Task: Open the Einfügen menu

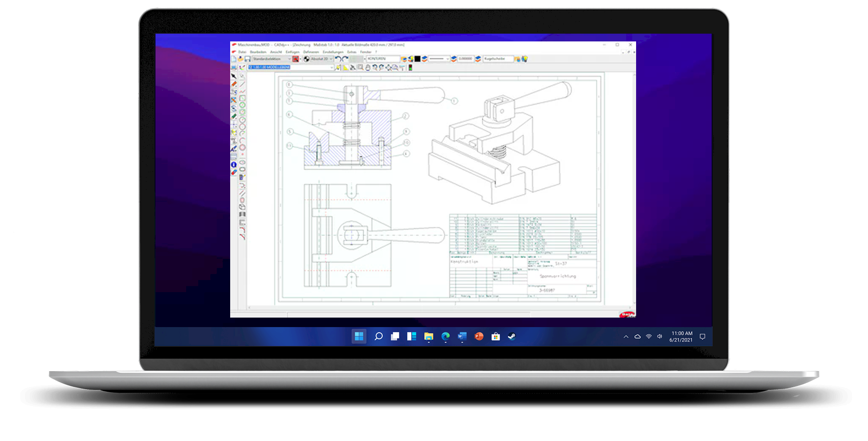Action: click(x=292, y=52)
